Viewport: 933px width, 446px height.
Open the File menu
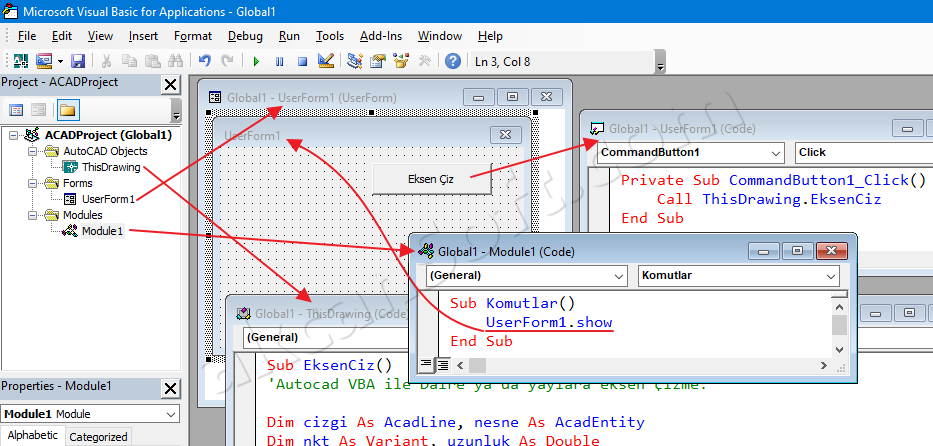27,36
